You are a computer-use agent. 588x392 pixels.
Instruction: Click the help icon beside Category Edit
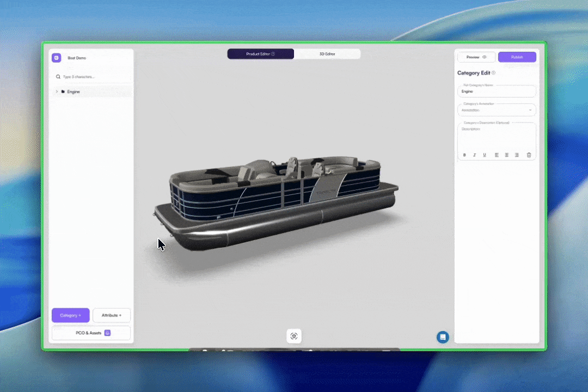click(x=494, y=73)
